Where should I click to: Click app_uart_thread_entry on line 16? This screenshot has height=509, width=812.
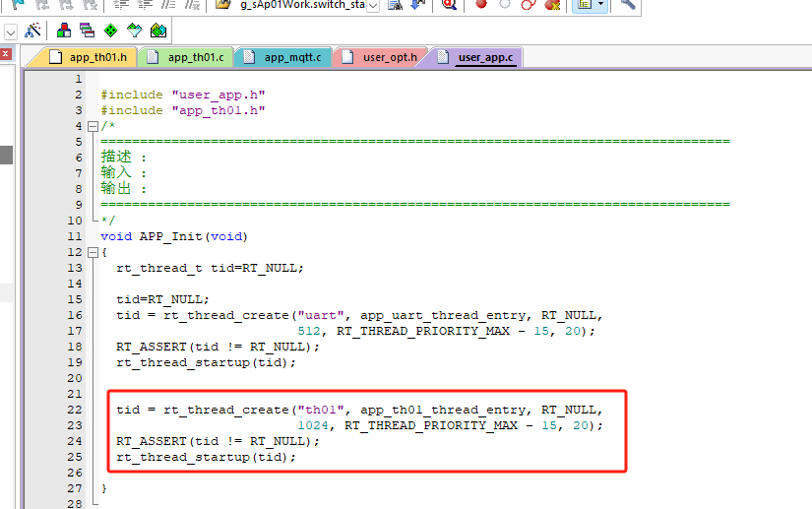click(443, 315)
